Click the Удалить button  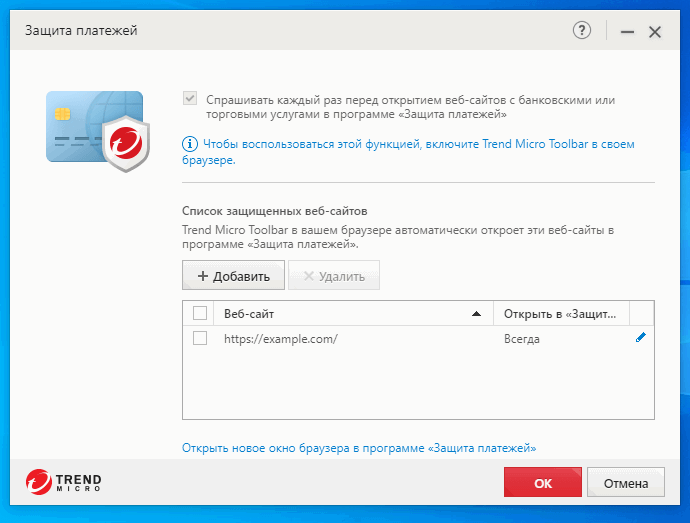click(334, 276)
